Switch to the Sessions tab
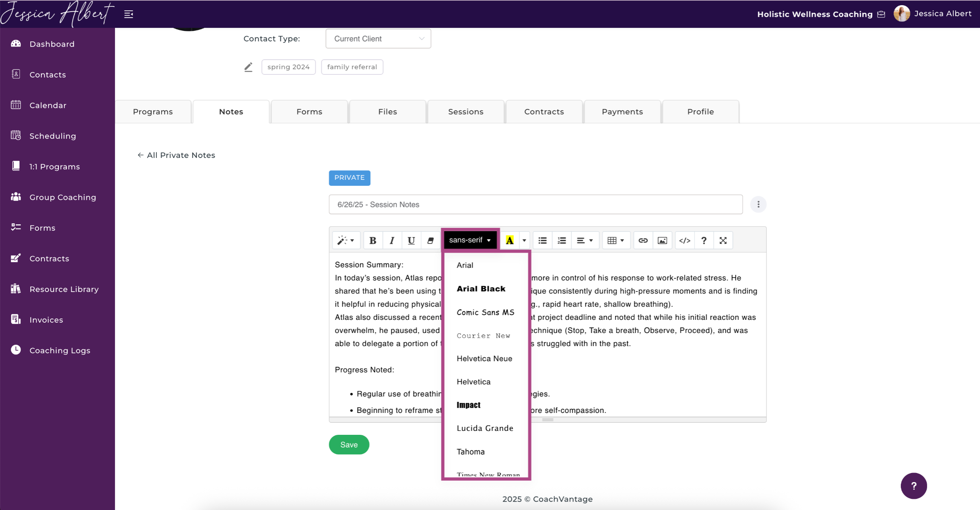 [466, 112]
